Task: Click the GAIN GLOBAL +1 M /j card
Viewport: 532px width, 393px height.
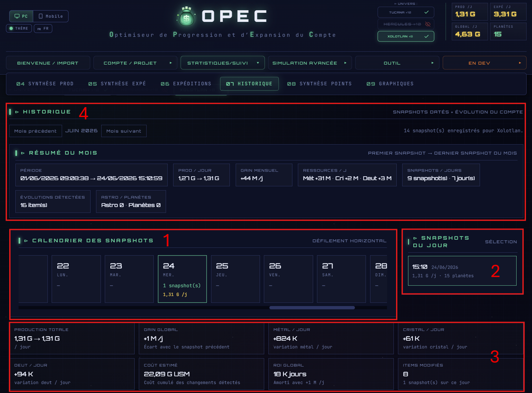Action: coord(202,339)
